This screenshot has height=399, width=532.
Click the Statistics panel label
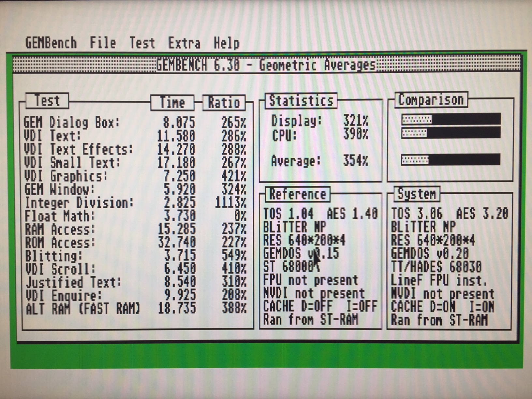(x=301, y=101)
